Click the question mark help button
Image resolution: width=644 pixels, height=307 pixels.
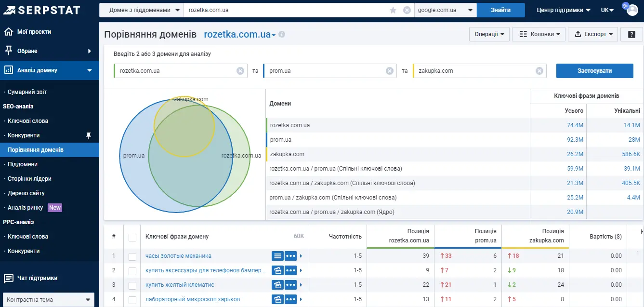tap(631, 34)
